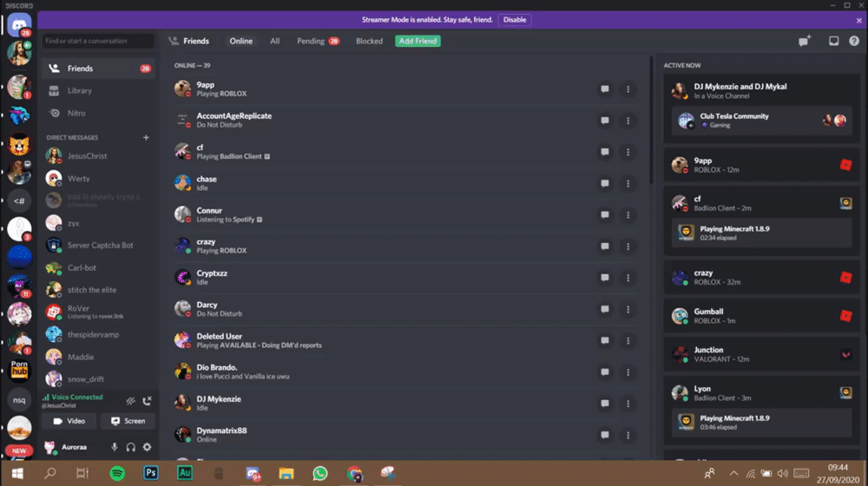Show hidden system tray icons chevron
The width and height of the screenshot is (868, 486).
point(733,473)
